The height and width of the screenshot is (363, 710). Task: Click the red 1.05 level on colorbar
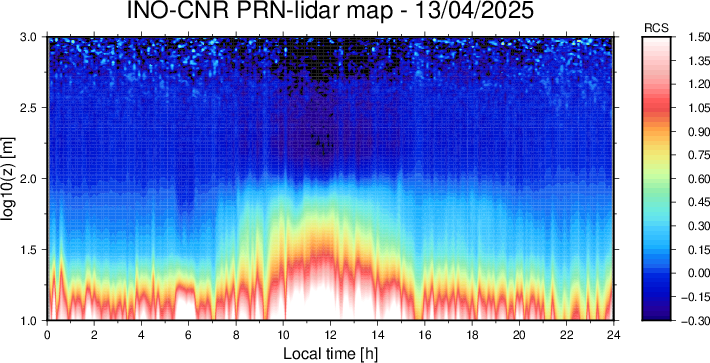(x=656, y=108)
